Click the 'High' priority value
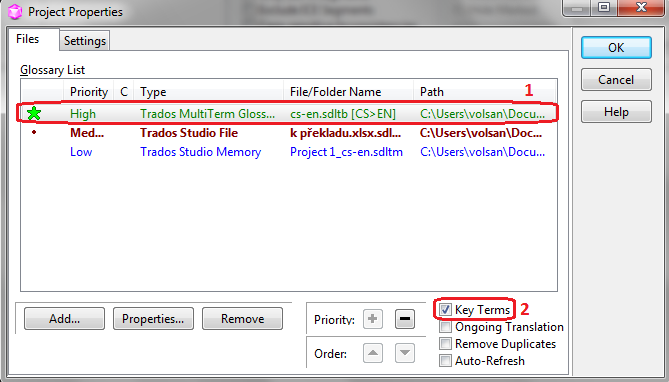 (x=83, y=114)
